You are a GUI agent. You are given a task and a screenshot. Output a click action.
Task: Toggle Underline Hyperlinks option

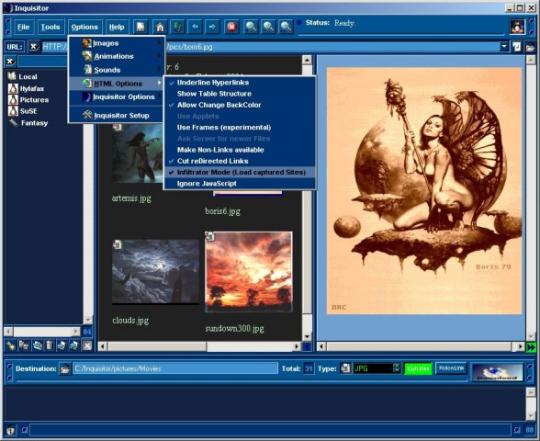(240, 83)
